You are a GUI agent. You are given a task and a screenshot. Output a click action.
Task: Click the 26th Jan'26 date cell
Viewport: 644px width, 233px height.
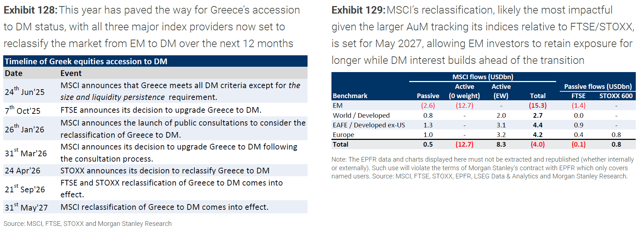pyautogui.click(x=25, y=128)
